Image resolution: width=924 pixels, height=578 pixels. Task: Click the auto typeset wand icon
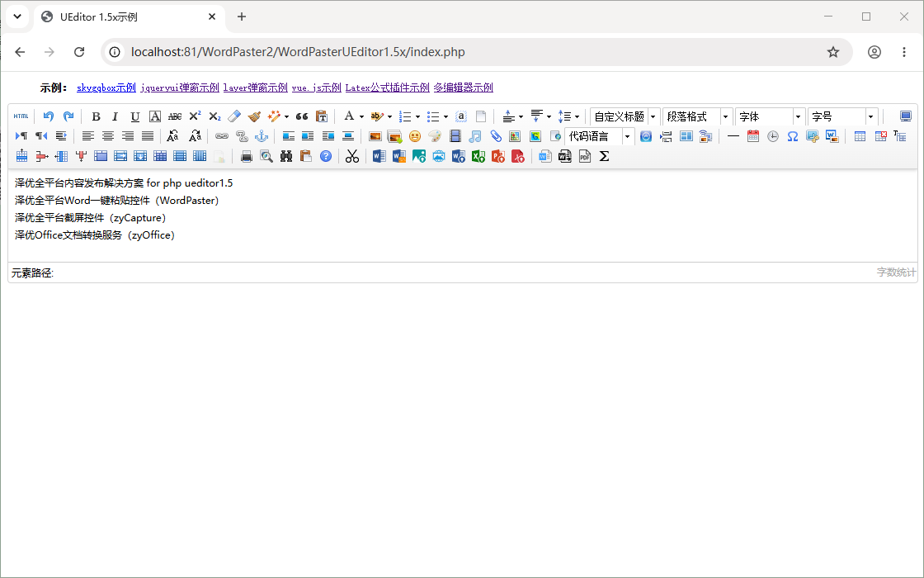click(x=273, y=116)
